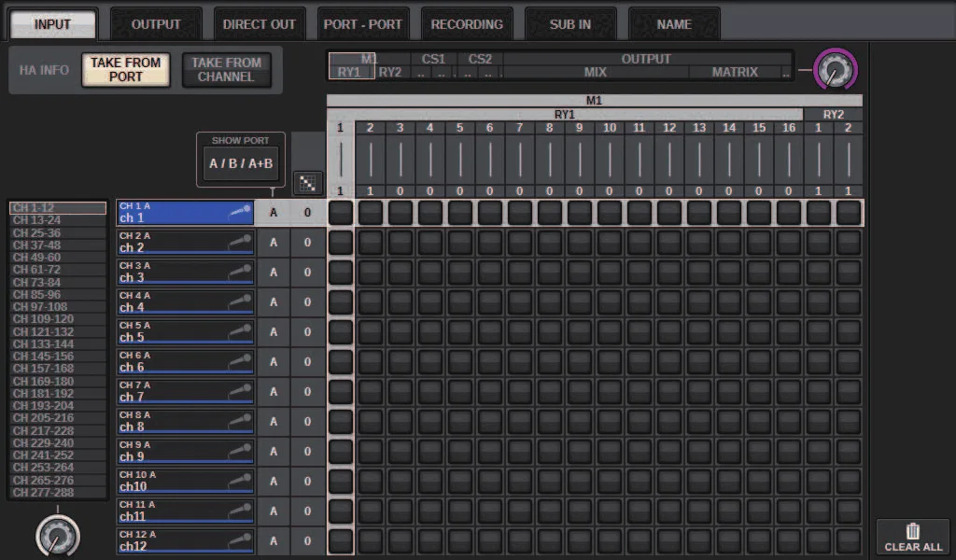The image size is (956, 560).
Task: Select the ch 6 channel strip
Action: tap(186, 362)
